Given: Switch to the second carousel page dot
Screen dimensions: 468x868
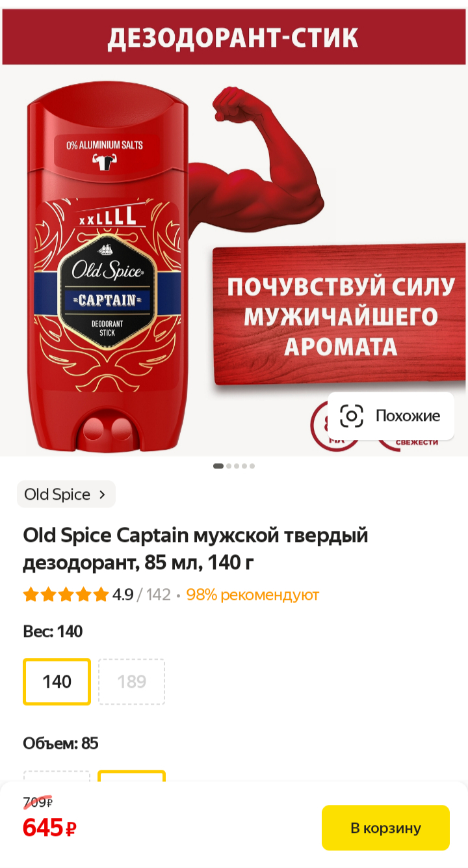Looking at the screenshot, I should pos(229,466).
